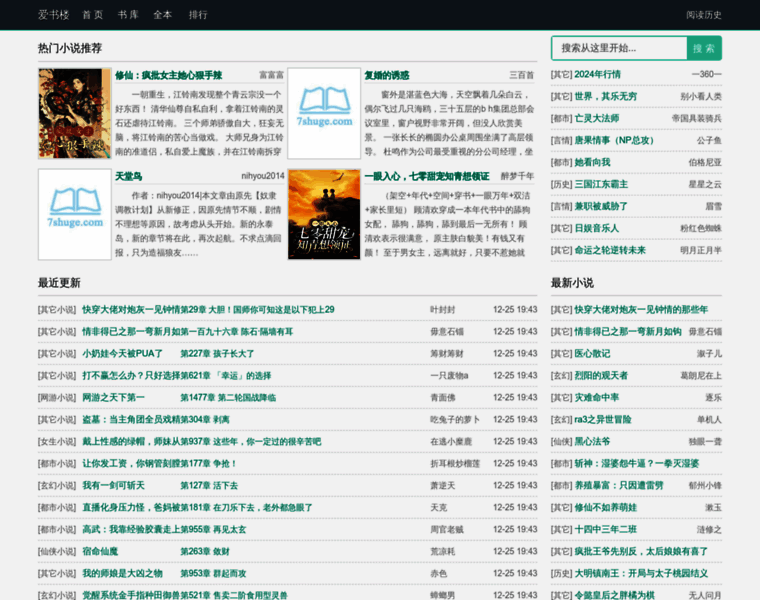Click the 天堂鸟 placeholder cover image
Screen dimensions: 760x600
[x=75, y=214]
